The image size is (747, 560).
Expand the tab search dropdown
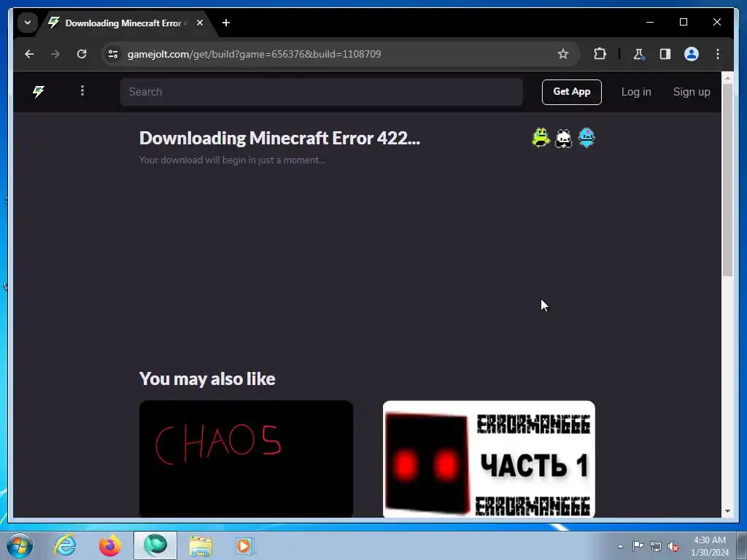[28, 23]
